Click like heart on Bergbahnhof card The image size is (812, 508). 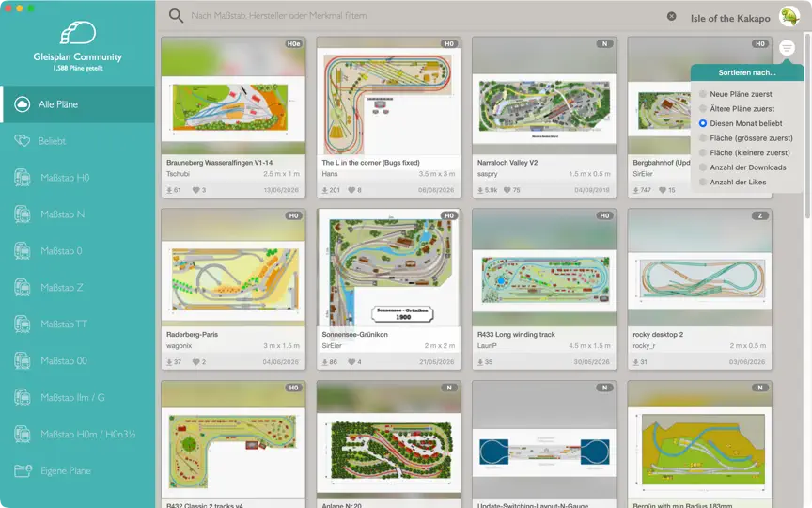coord(663,190)
